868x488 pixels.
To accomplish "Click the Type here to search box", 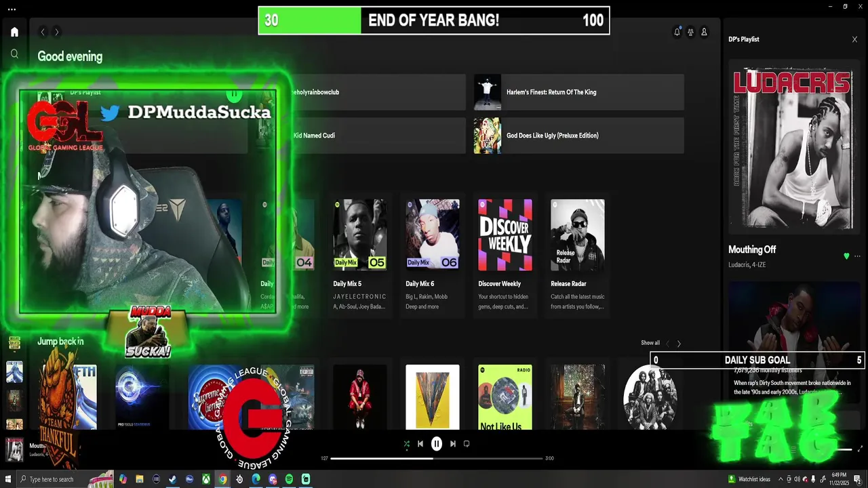I will [64, 479].
